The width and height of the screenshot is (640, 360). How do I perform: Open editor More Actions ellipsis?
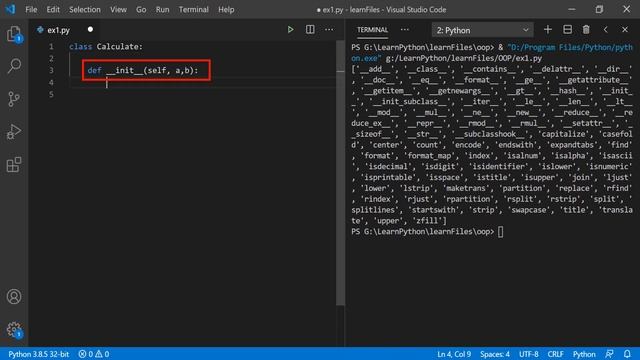(329, 29)
